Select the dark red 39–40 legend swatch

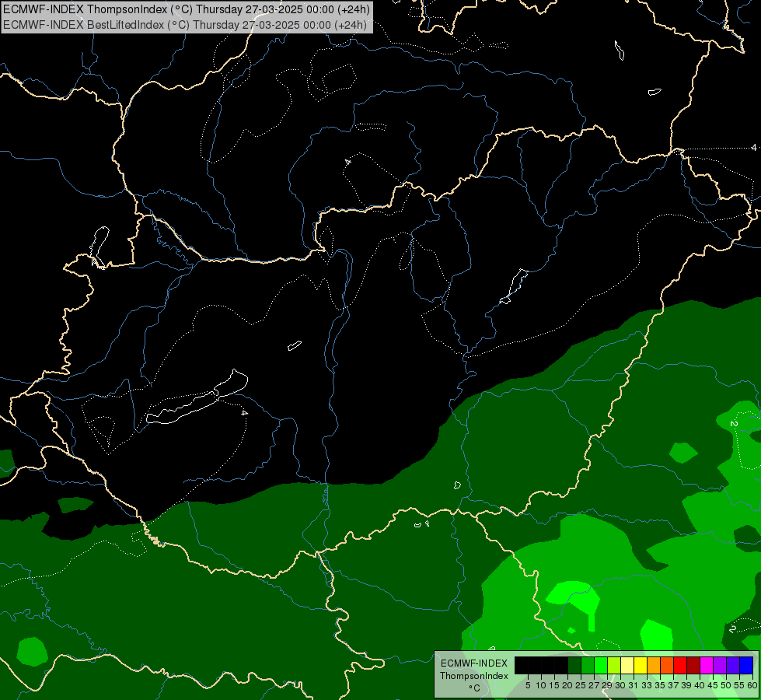[693, 665]
